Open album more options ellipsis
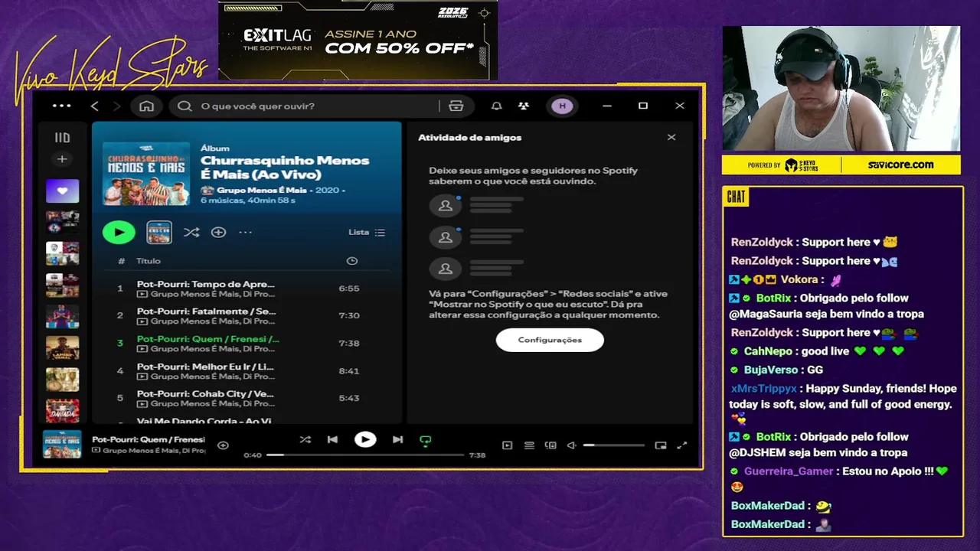 [x=245, y=232]
